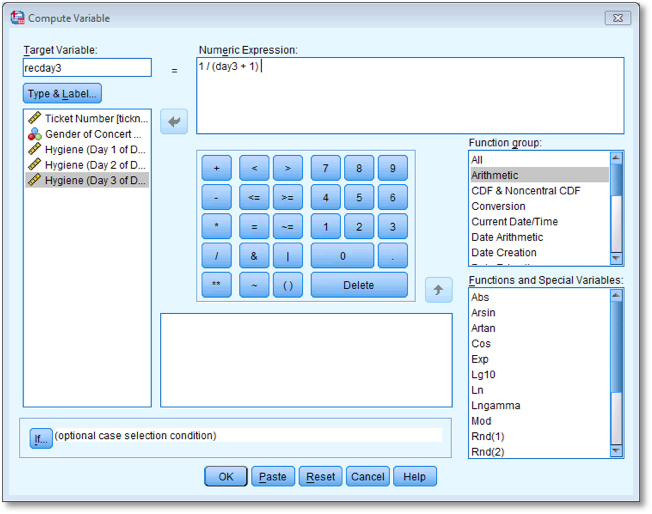Open the If case selection condition

[40, 438]
